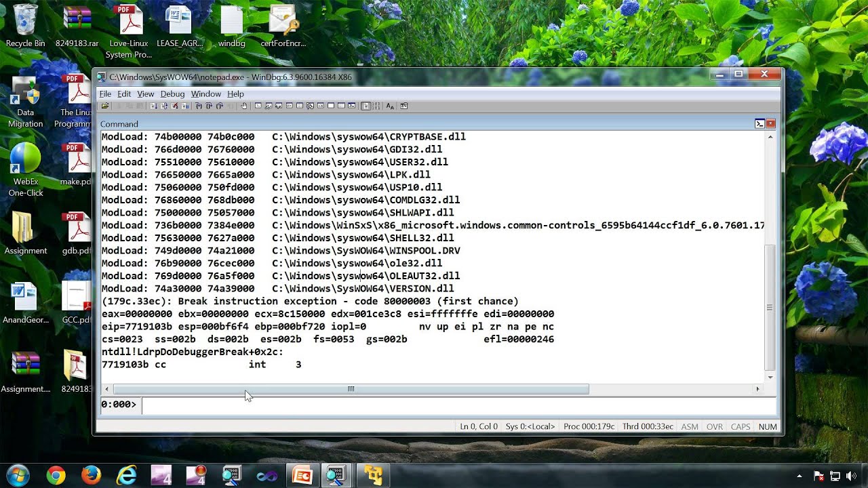Open the Call Stack window toolbar icon

(x=310, y=106)
